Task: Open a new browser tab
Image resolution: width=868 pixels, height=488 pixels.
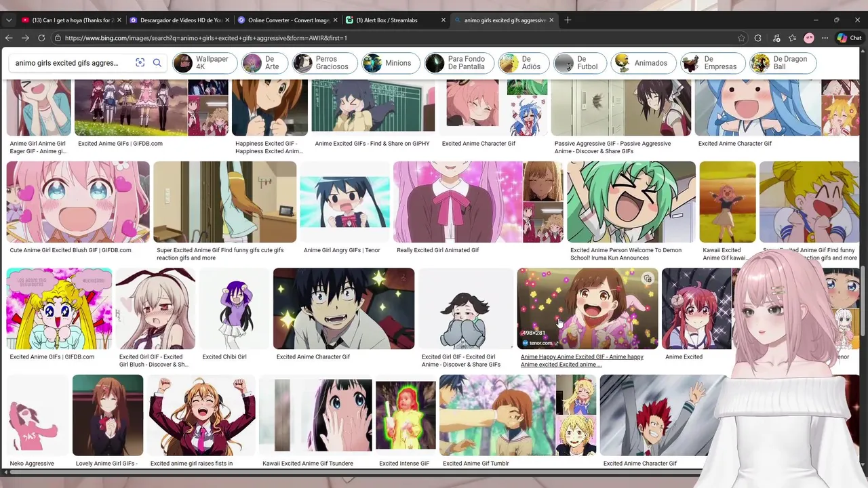Action: pyautogui.click(x=568, y=20)
